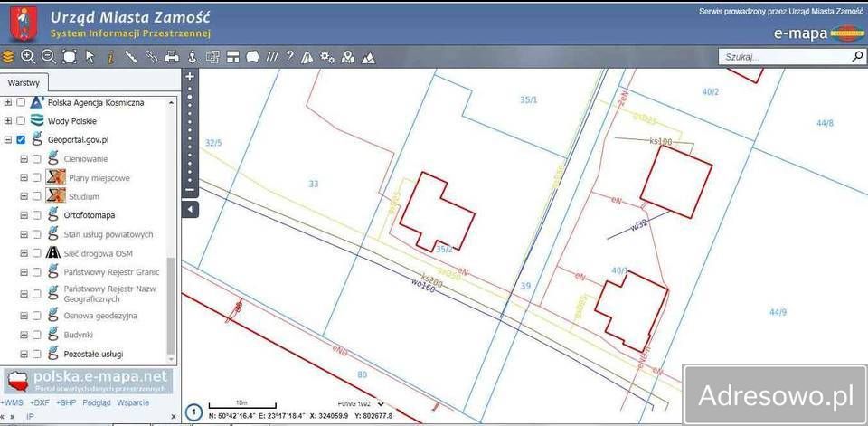Click the polska.e-mapa.net banner

tap(89, 380)
